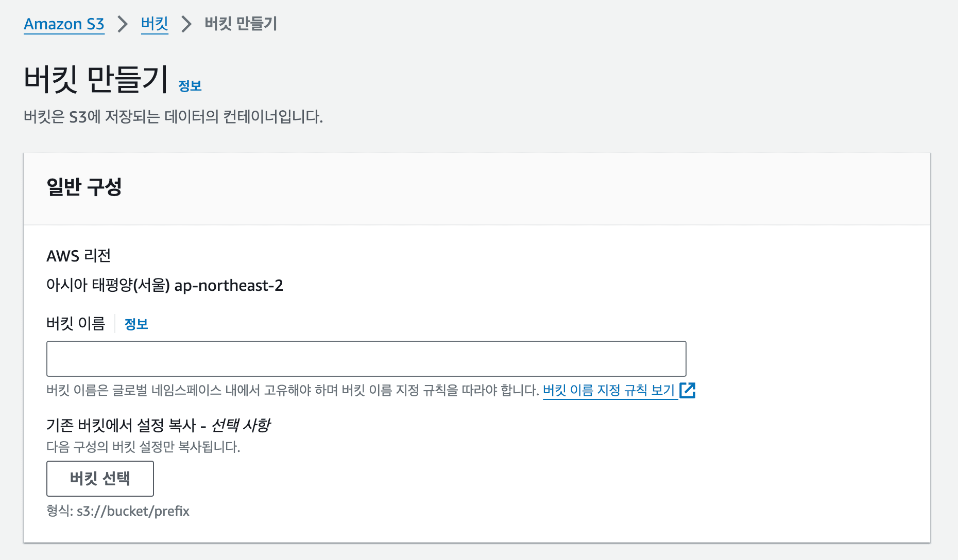
Task: Click the 버킷 이름 field label
Action: click(76, 324)
